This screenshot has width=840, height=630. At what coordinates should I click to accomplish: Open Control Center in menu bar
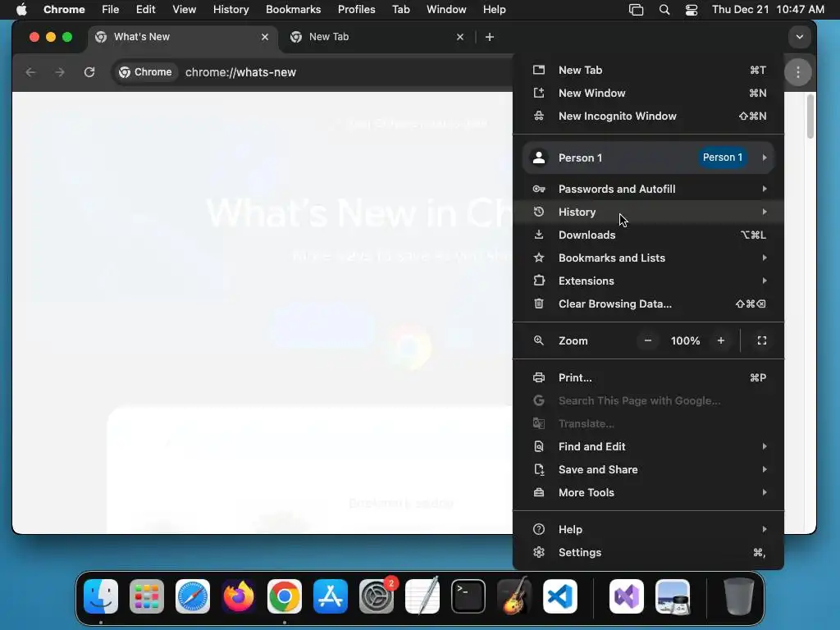692,10
